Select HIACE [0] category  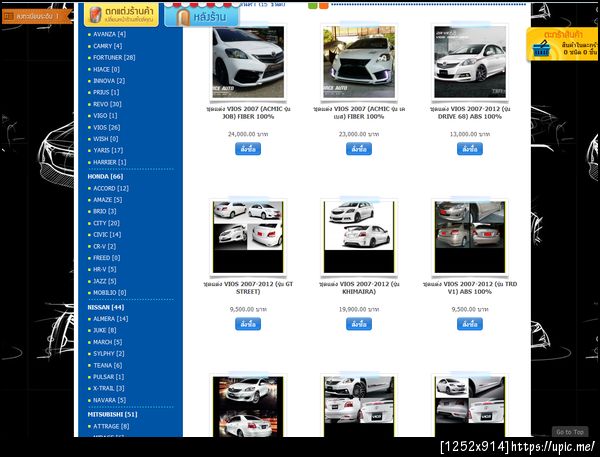click(x=106, y=69)
